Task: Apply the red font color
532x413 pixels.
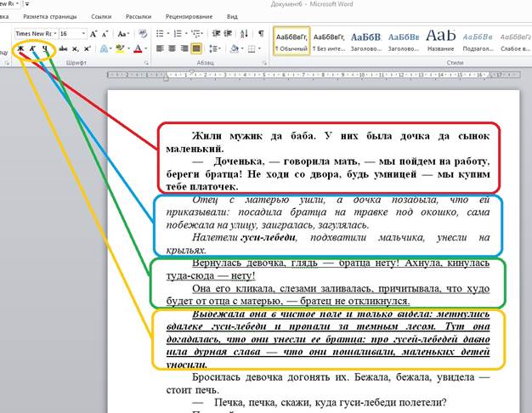Action: pyautogui.click(x=138, y=49)
